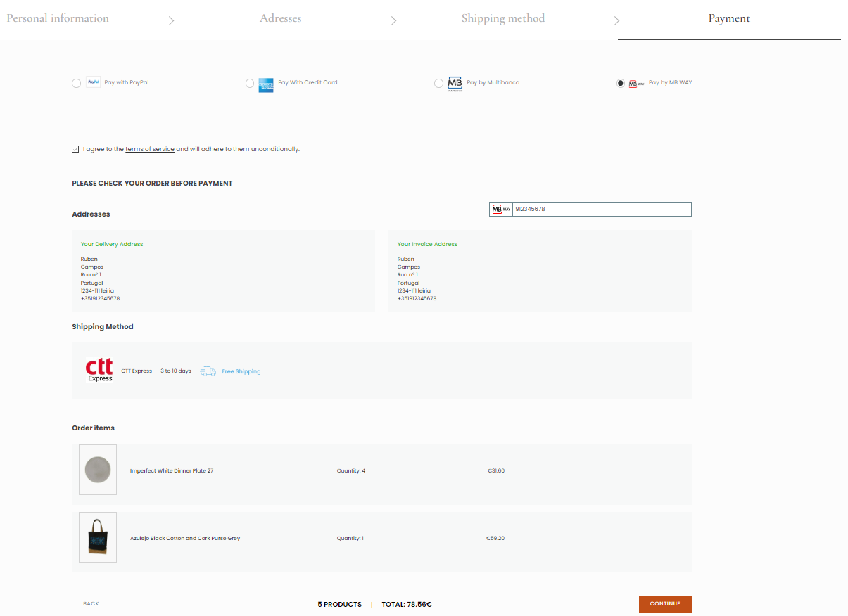Click the Your Delivery Address heading
The width and height of the screenshot is (848, 616).
[112, 245]
